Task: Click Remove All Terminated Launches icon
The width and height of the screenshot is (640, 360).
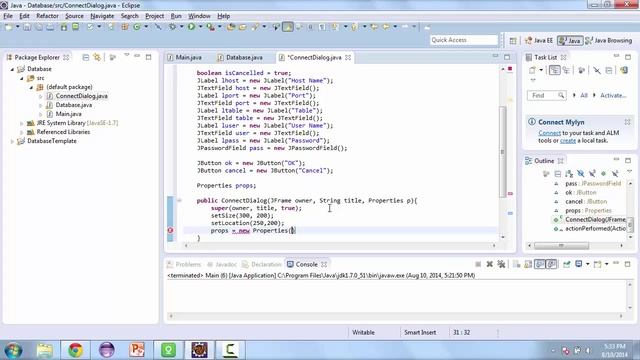Action: 501,264
